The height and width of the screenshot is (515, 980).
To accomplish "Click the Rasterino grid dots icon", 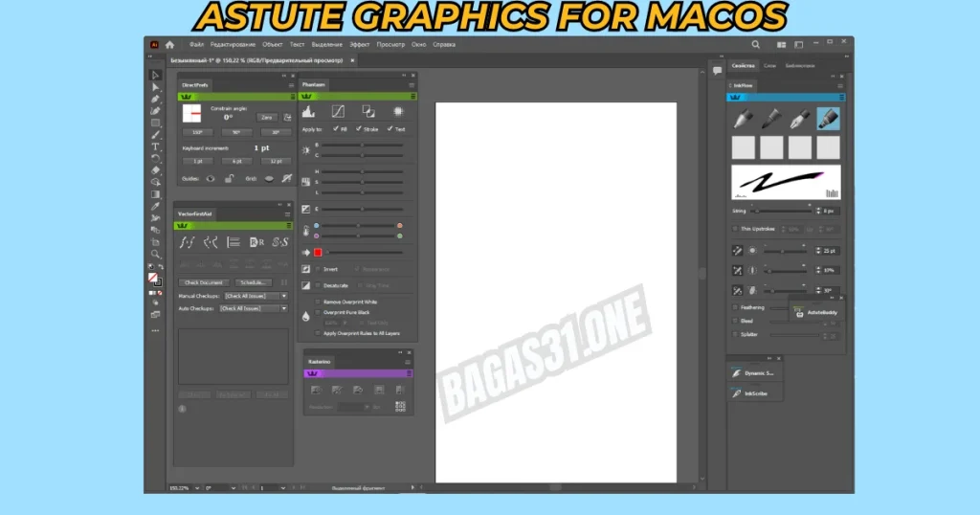I will (x=400, y=407).
